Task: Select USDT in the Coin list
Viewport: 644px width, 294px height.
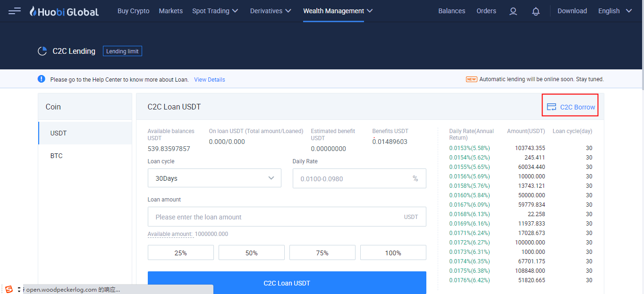Action: click(x=85, y=133)
